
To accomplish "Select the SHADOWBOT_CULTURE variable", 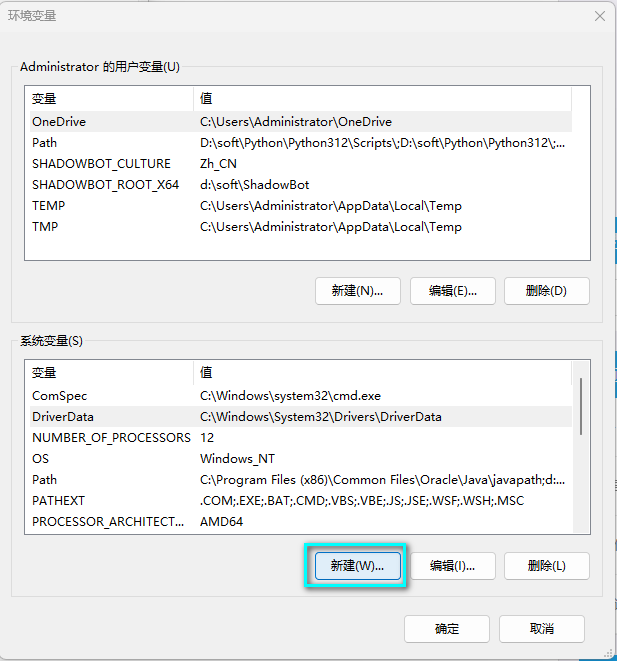I will pyautogui.click(x=300, y=164).
